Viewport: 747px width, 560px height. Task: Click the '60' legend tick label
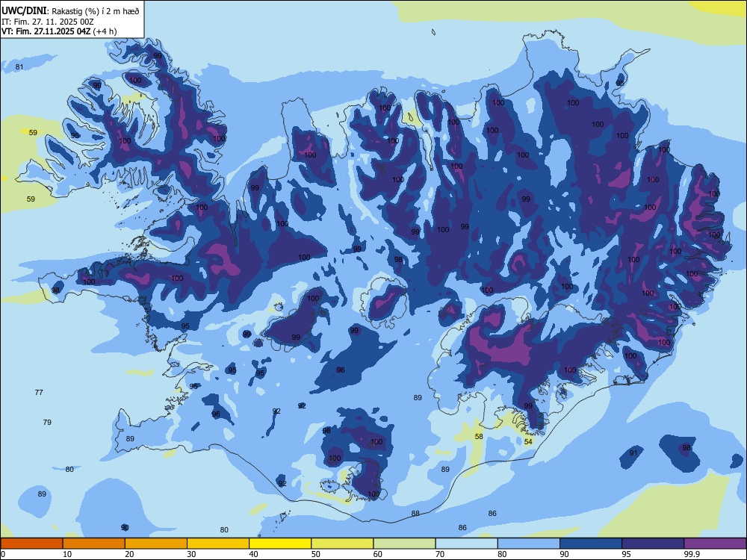(378, 554)
